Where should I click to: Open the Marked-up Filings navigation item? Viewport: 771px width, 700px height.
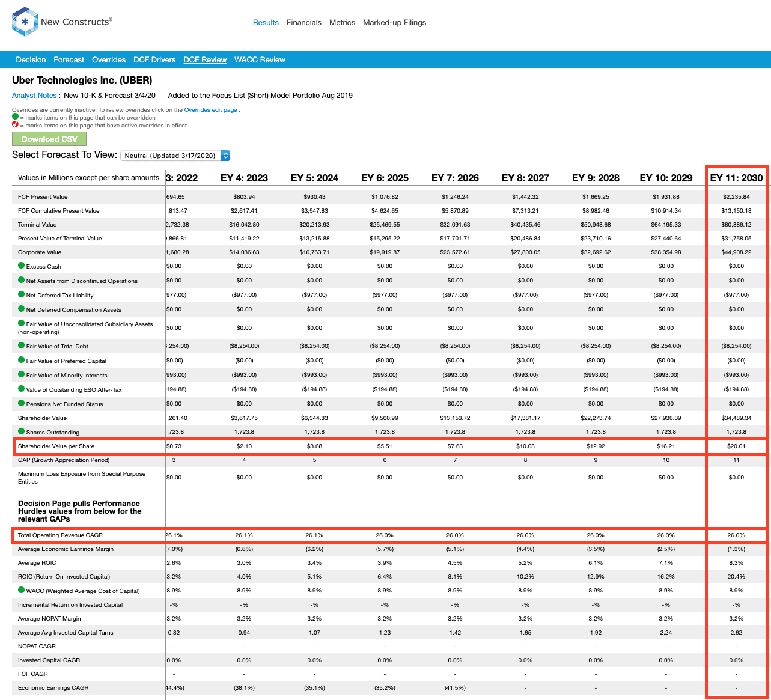394,23
